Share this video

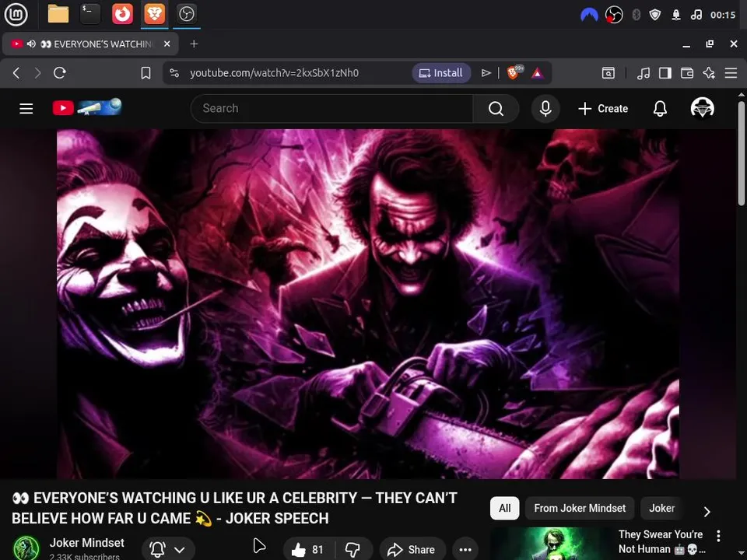pyautogui.click(x=412, y=550)
